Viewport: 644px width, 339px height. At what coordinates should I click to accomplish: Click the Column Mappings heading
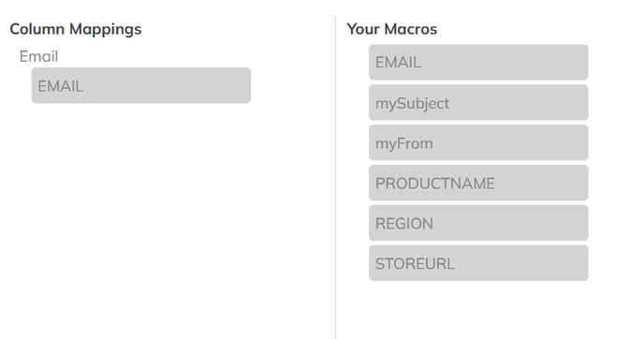pos(76,29)
